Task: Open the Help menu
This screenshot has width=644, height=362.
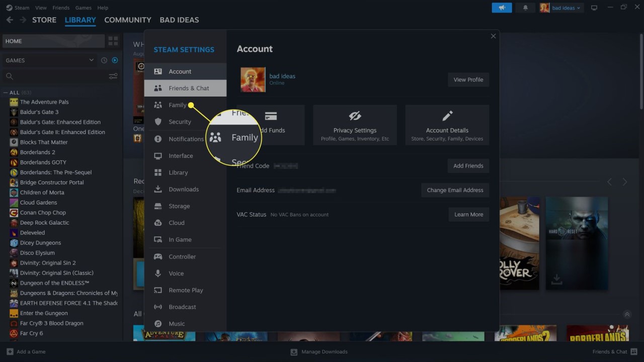Action: tap(103, 8)
